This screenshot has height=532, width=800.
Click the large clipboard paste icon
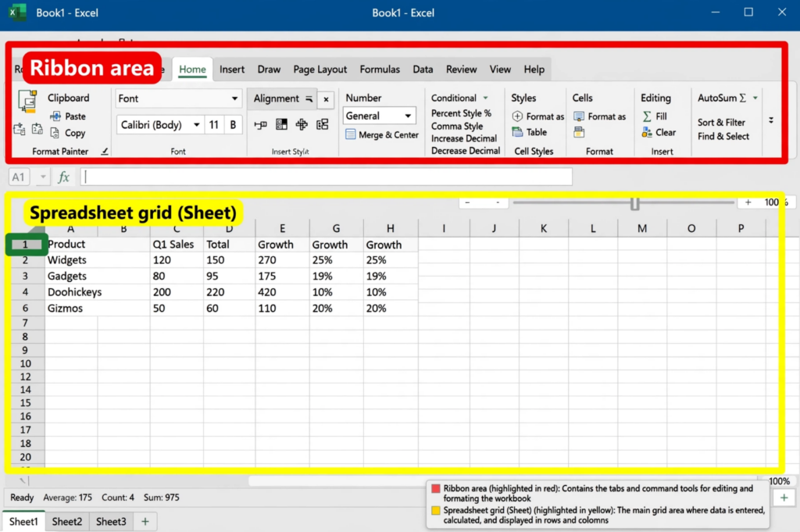(x=27, y=101)
